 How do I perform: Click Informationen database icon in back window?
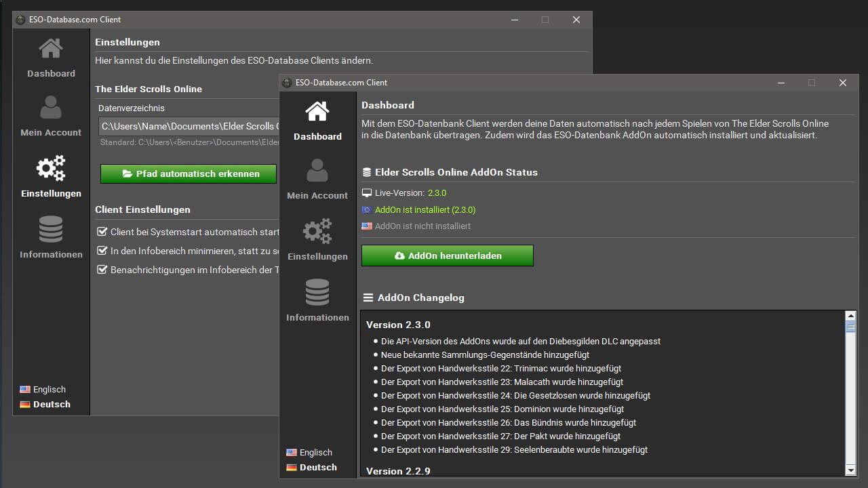point(51,229)
